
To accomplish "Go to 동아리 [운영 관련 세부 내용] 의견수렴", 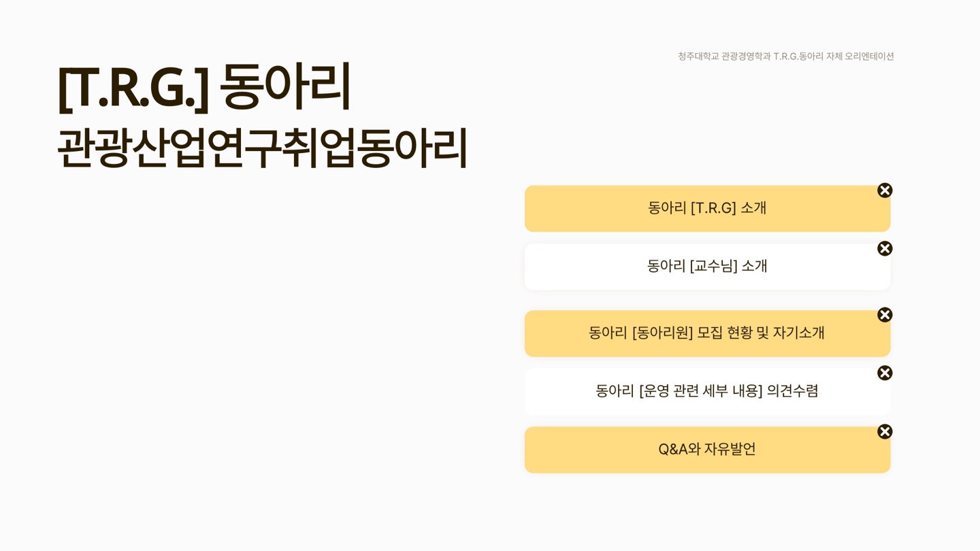I will coord(707,392).
